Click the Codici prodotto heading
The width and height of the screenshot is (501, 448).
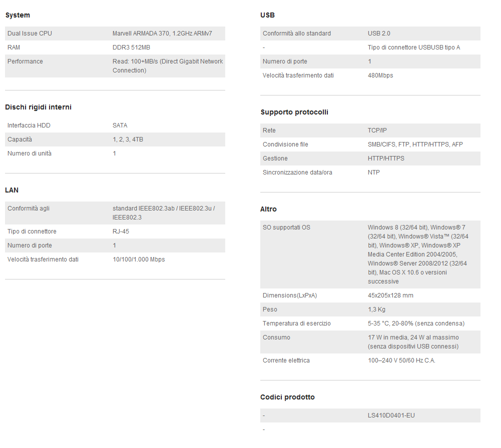coord(287,397)
